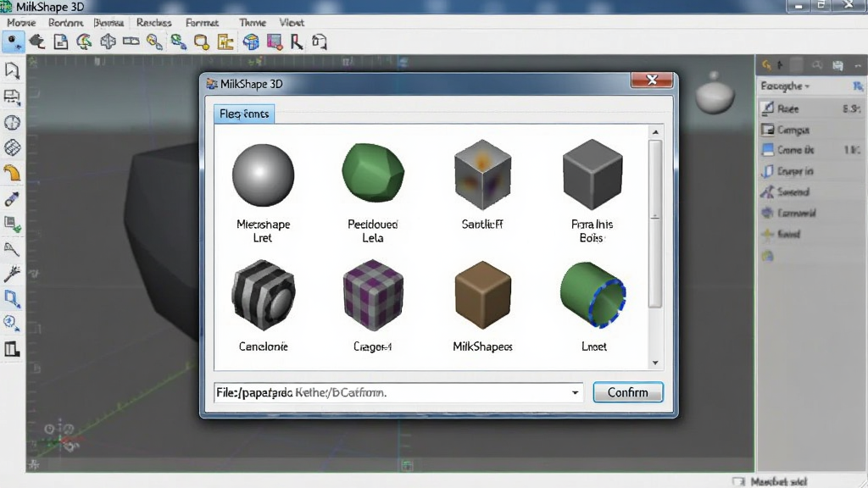Click the dashed-box tool in left sidebar

[12, 97]
